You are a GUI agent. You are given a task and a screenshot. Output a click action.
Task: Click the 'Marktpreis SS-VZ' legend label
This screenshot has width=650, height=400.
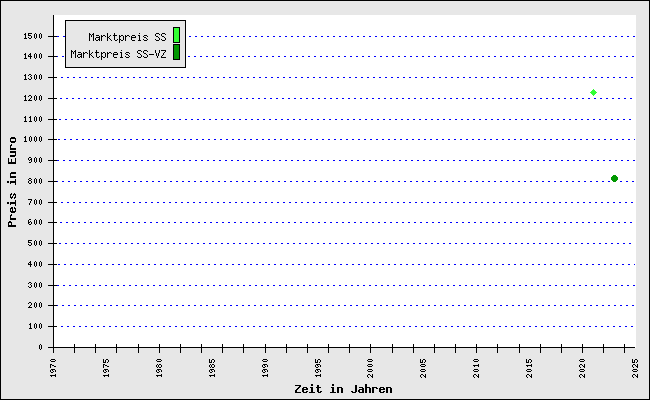click(118, 54)
